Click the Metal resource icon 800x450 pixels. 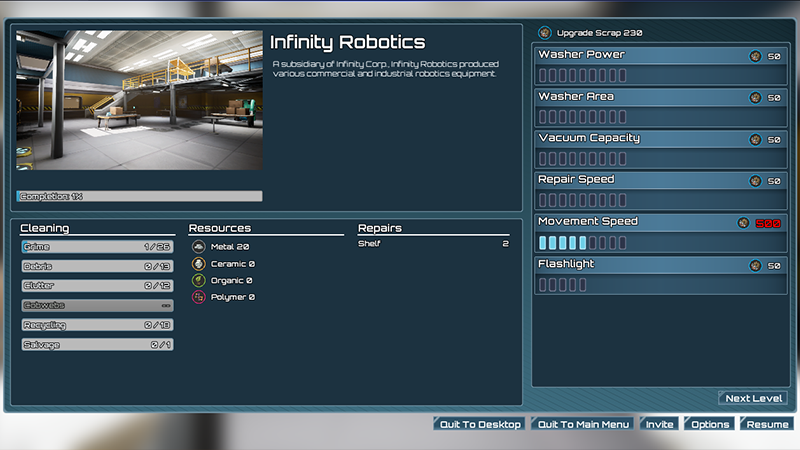pyautogui.click(x=198, y=246)
